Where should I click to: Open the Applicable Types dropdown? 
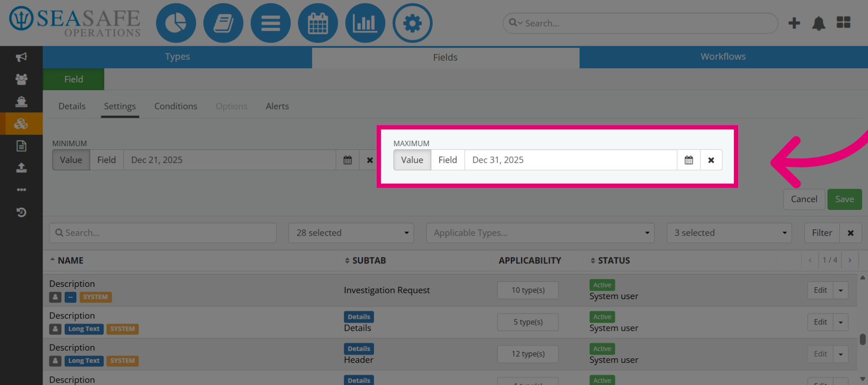click(540, 233)
